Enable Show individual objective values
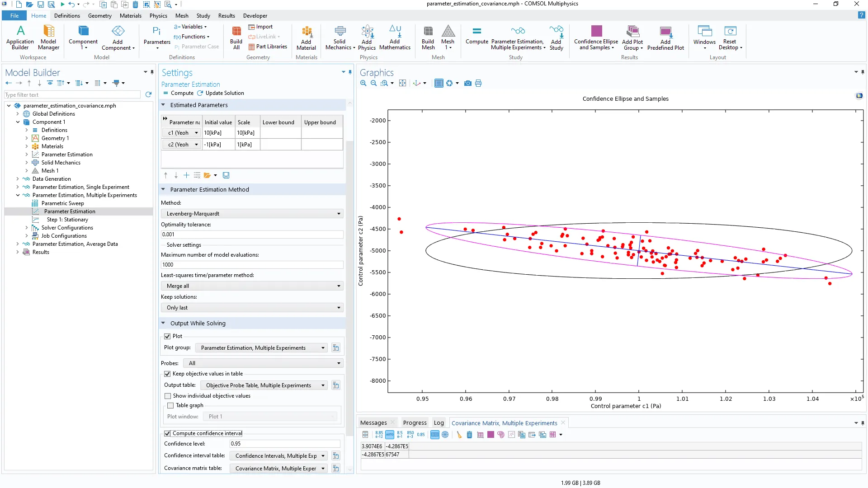Viewport: 868px width, 488px height. pos(168,396)
